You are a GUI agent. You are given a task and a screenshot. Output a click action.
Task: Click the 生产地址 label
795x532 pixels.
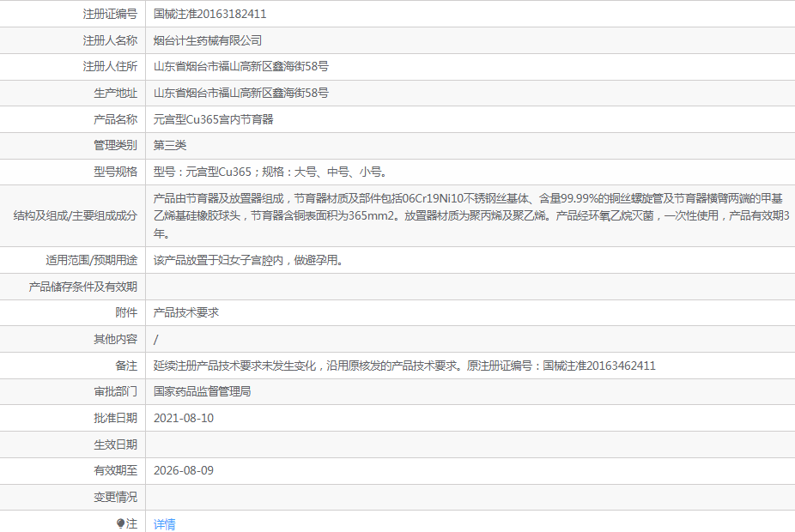116,94
